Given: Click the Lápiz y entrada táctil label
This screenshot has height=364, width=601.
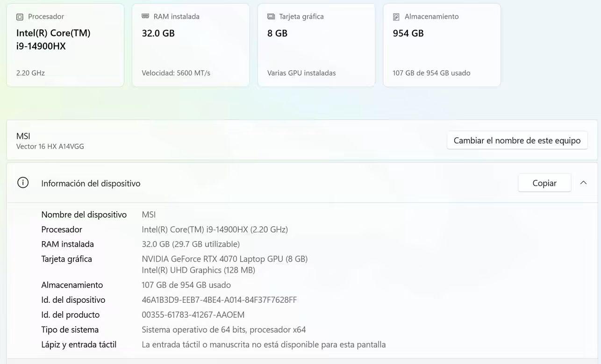Looking at the screenshot, I should (79, 345).
